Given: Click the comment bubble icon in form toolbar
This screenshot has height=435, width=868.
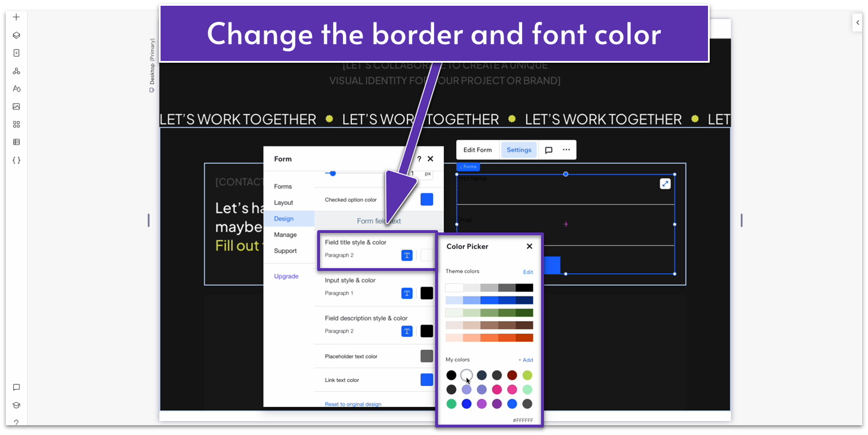Looking at the screenshot, I should (x=549, y=150).
